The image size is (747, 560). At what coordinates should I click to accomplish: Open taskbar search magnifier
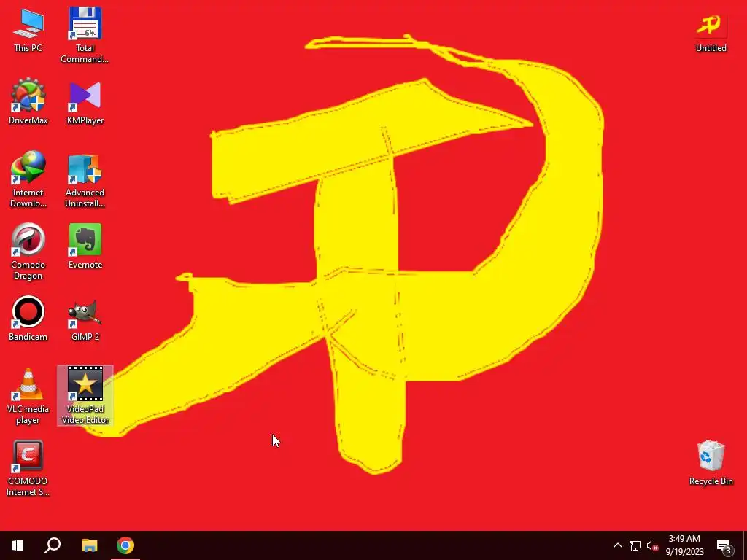click(53, 545)
